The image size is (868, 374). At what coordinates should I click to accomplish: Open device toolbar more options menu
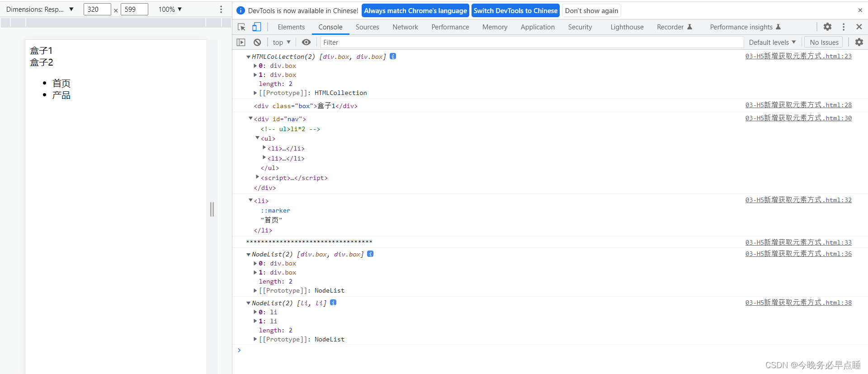click(x=221, y=9)
